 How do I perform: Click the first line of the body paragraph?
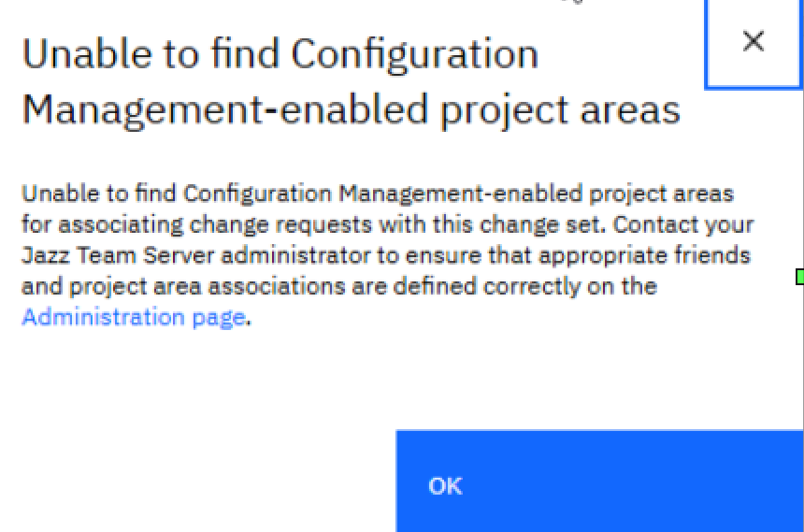(x=377, y=194)
